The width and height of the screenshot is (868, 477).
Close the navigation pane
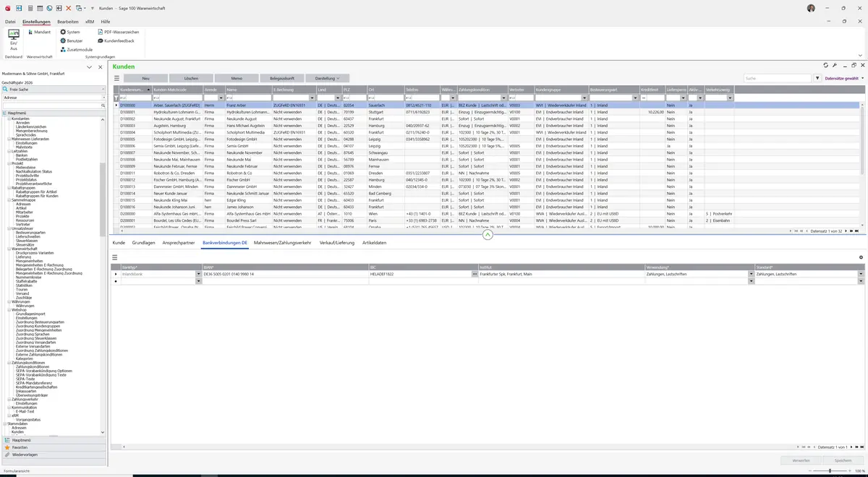point(99,66)
